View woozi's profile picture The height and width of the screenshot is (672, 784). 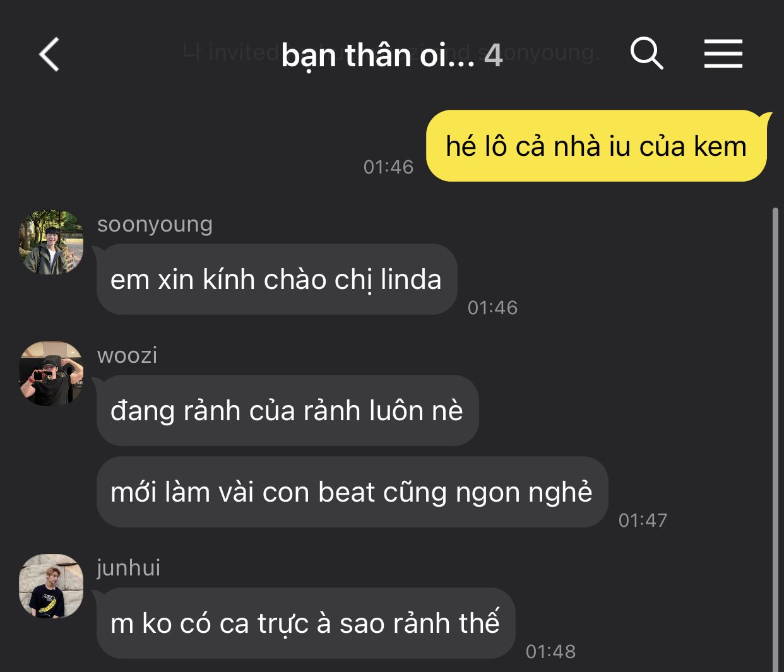click(51, 374)
